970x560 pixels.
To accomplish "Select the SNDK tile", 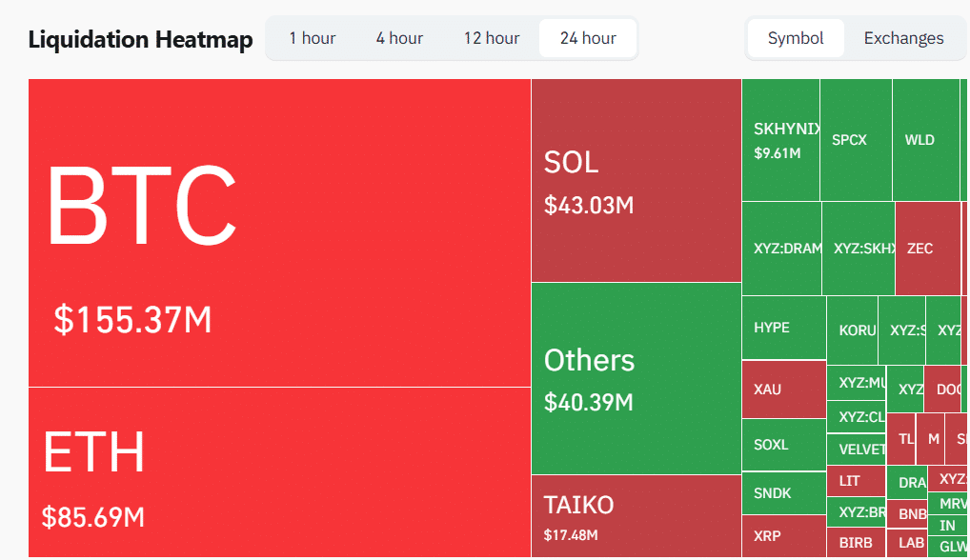I will 784,493.
